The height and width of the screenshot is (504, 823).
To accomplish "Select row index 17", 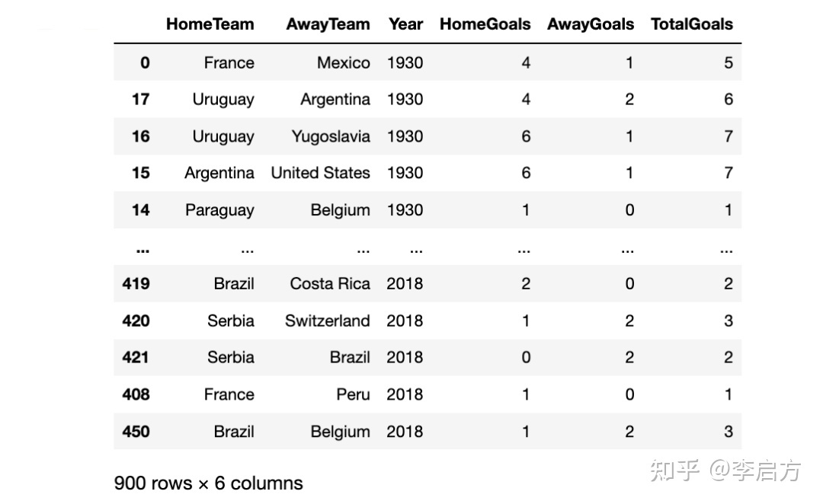I will (141, 100).
